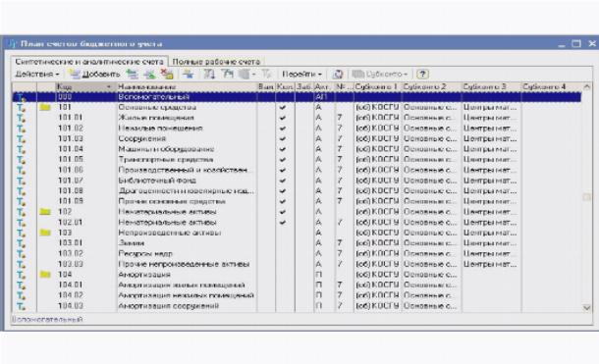Click the Субконто toolbar icon
Viewport: 599px width, 364px height.
tap(358, 74)
